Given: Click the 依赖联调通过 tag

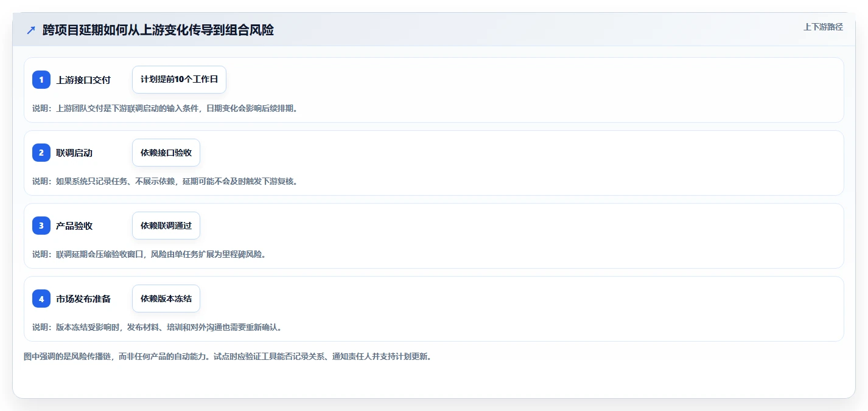Looking at the screenshot, I should tap(166, 226).
